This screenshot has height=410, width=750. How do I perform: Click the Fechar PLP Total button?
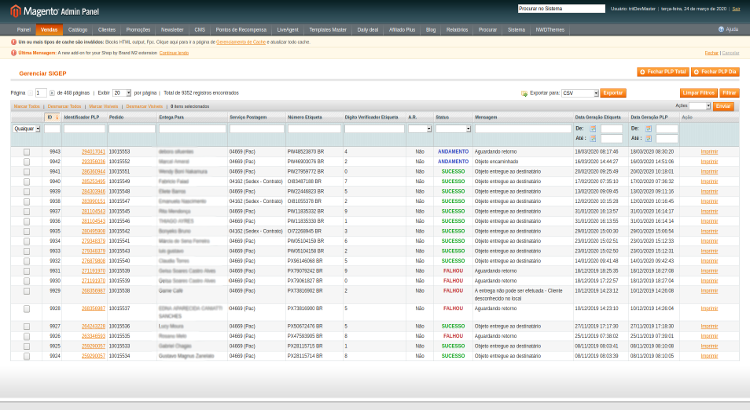(663, 72)
